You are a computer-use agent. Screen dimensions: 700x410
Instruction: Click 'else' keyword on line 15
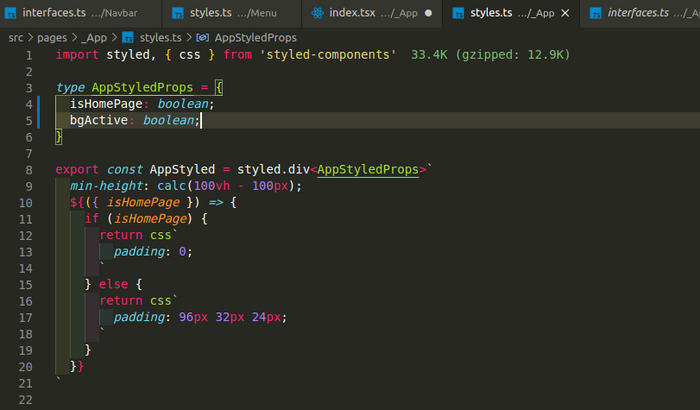pos(113,284)
